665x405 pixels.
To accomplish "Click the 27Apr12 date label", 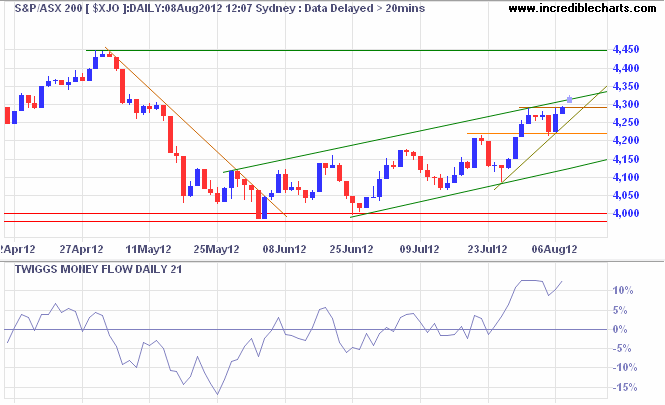I will pyautogui.click(x=81, y=249).
